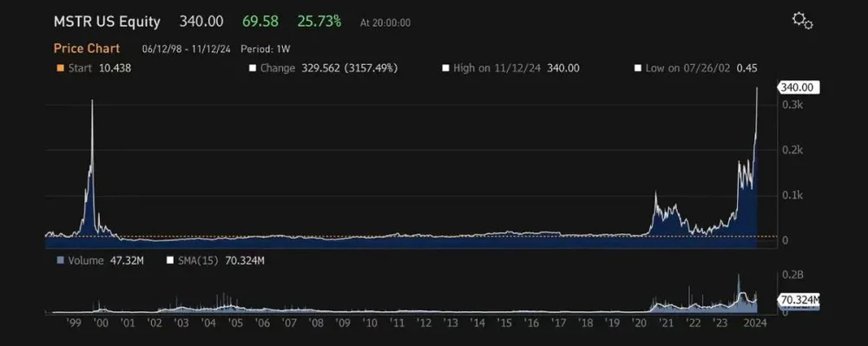Click the '21 year label on time axis

[666, 323]
